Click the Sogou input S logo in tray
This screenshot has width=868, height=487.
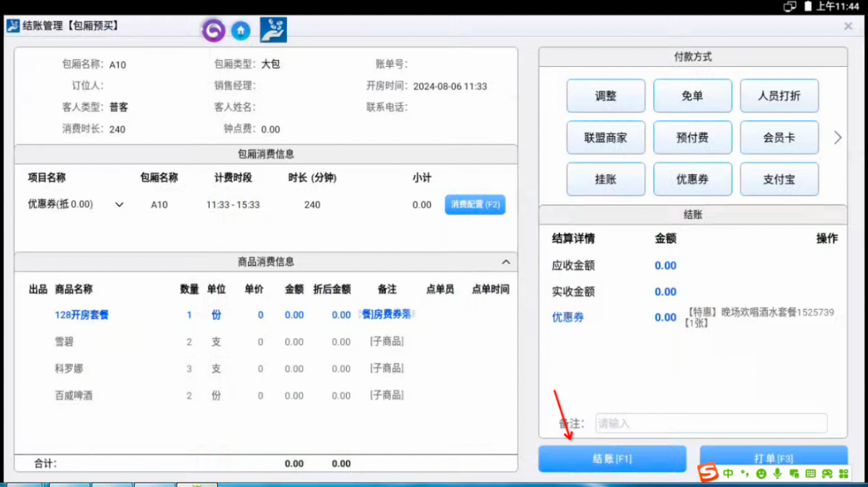(709, 474)
